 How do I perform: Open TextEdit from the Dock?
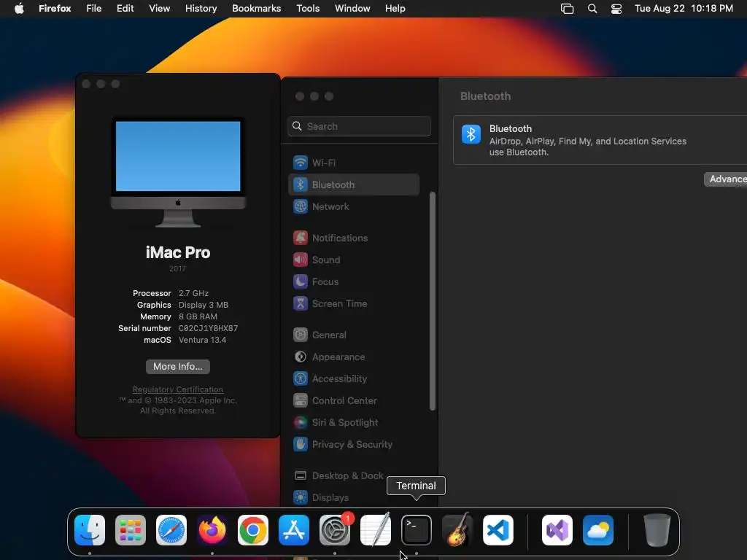coord(376,530)
